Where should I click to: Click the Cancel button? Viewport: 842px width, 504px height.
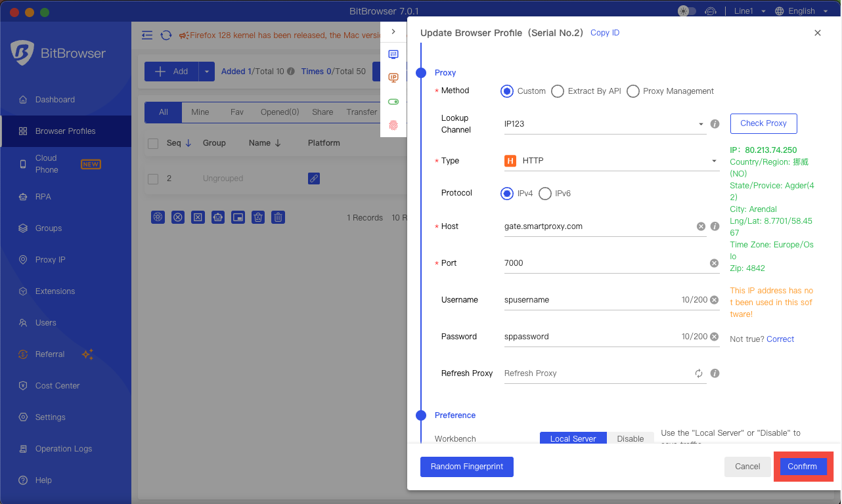(747, 467)
